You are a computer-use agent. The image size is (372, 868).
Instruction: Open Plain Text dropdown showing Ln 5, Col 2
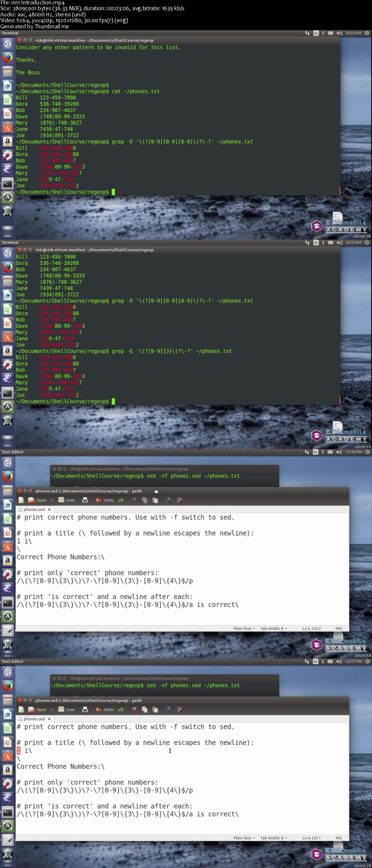(244, 628)
